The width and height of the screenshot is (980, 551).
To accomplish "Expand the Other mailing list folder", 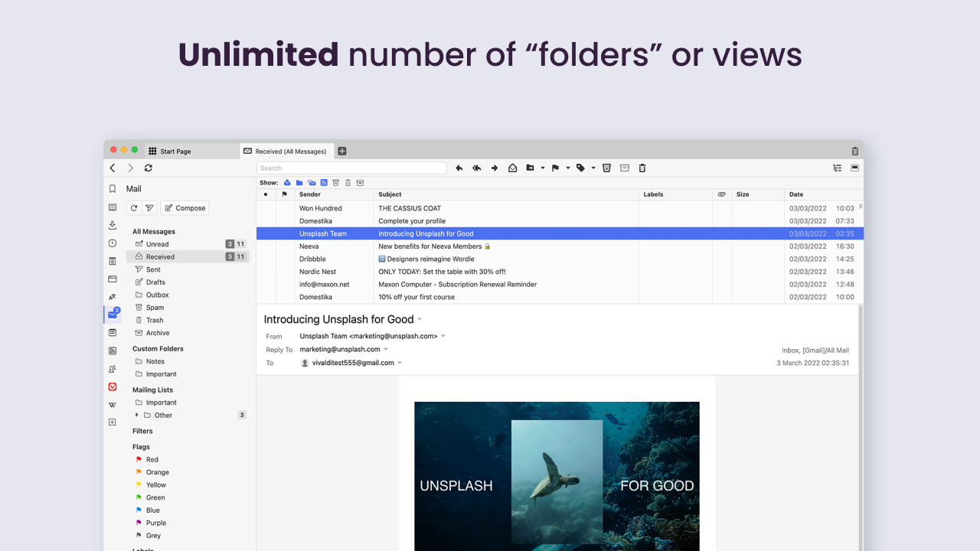I will pos(137,415).
